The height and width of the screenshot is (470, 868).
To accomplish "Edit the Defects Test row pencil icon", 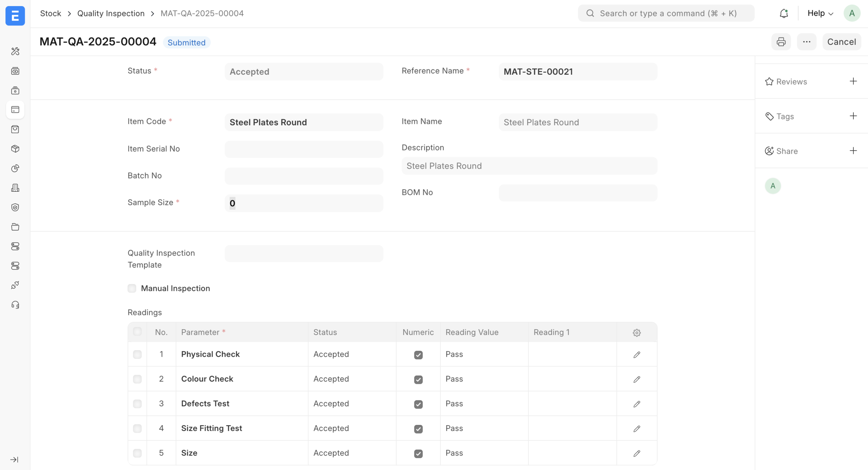I will point(636,404).
